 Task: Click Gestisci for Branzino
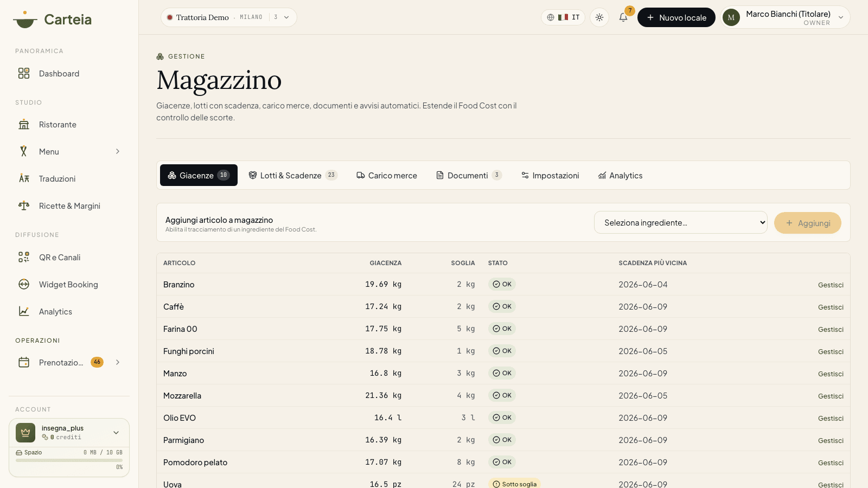tap(831, 285)
